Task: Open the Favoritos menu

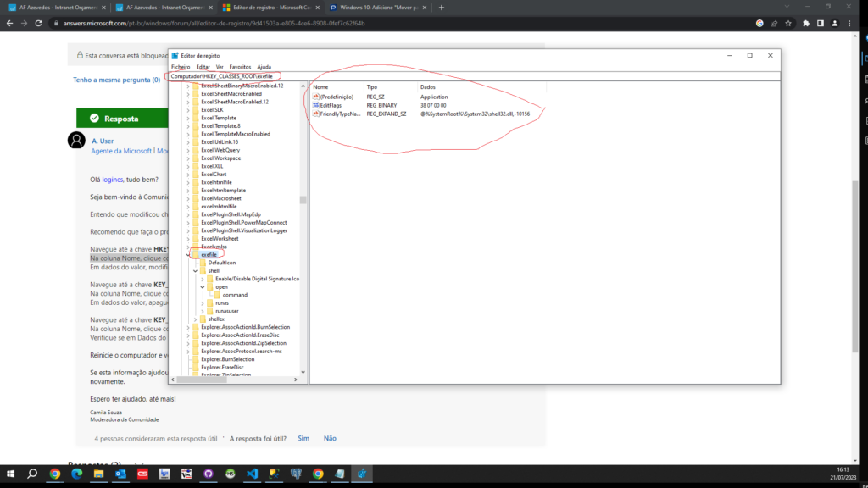Action: coord(240,66)
